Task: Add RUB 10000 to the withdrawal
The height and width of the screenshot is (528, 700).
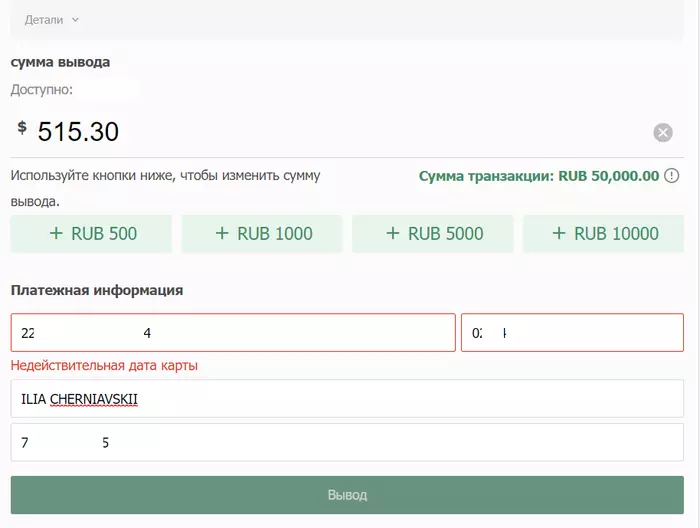Action: pos(604,233)
